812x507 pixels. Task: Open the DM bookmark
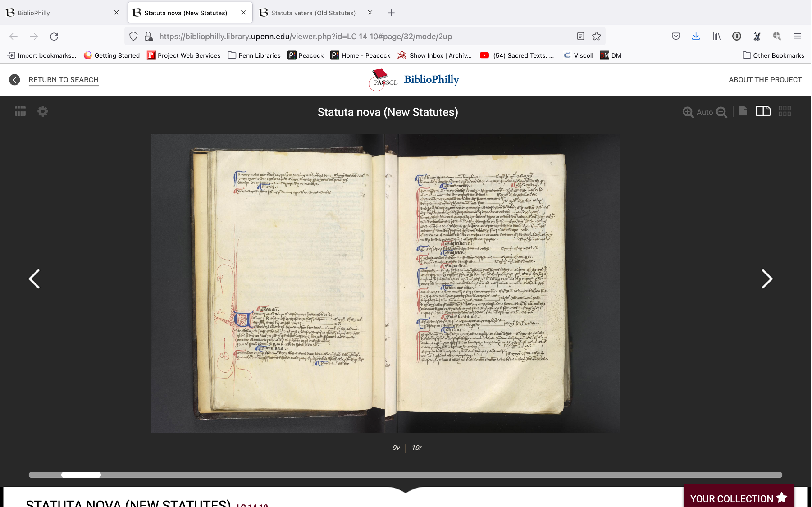point(611,55)
